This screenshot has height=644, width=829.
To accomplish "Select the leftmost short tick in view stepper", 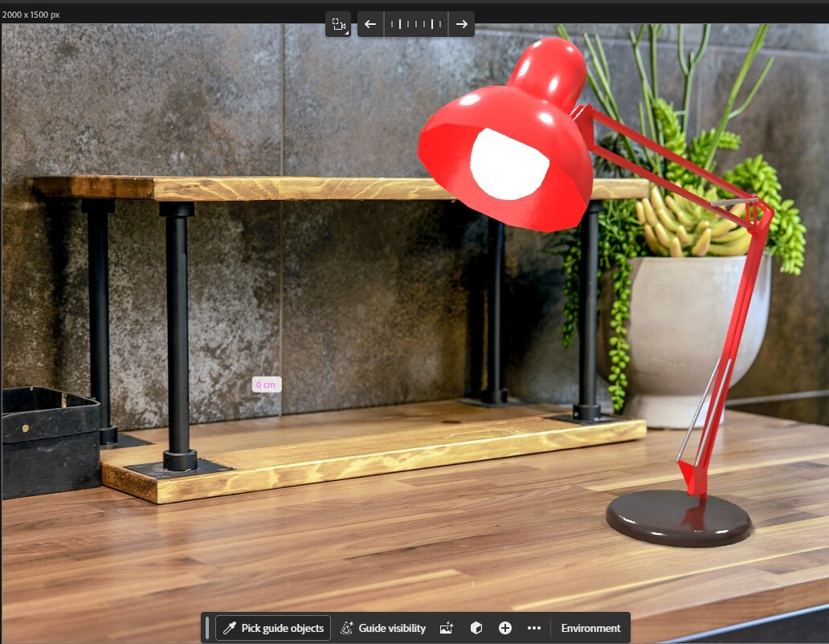I will [x=392, y=24].
